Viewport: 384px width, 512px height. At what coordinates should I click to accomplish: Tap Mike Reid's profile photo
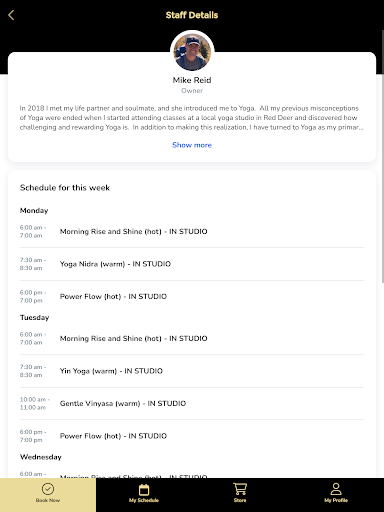[192, 52]
